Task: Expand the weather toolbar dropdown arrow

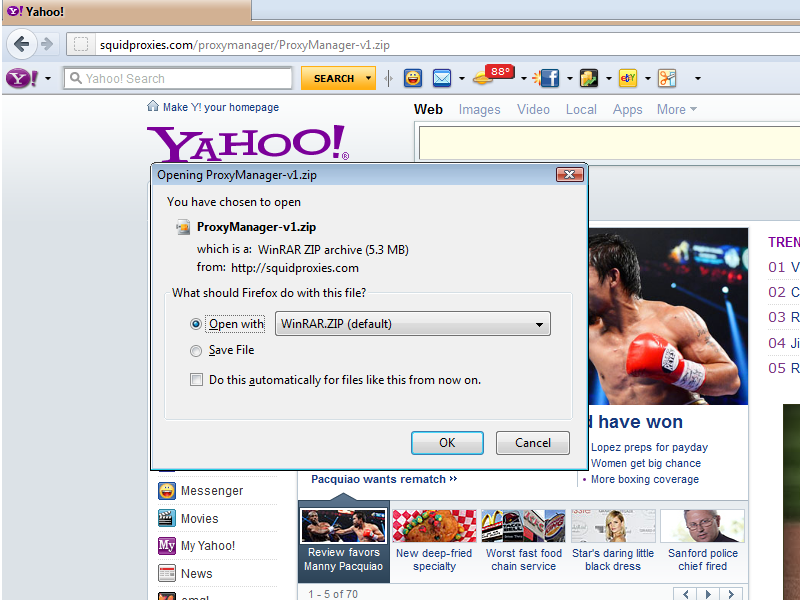Action: (523, 79)
